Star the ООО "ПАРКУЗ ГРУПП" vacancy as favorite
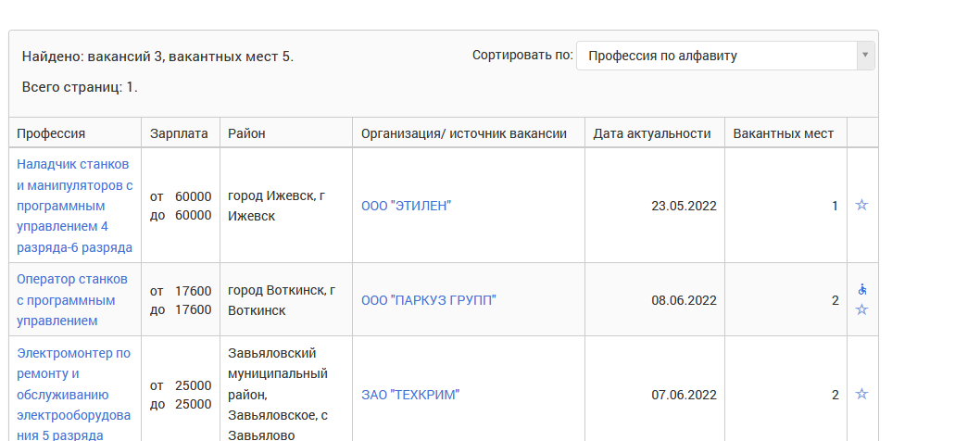Image resolution: width=980 pixels, height=441 pixels. coord(861,309)
